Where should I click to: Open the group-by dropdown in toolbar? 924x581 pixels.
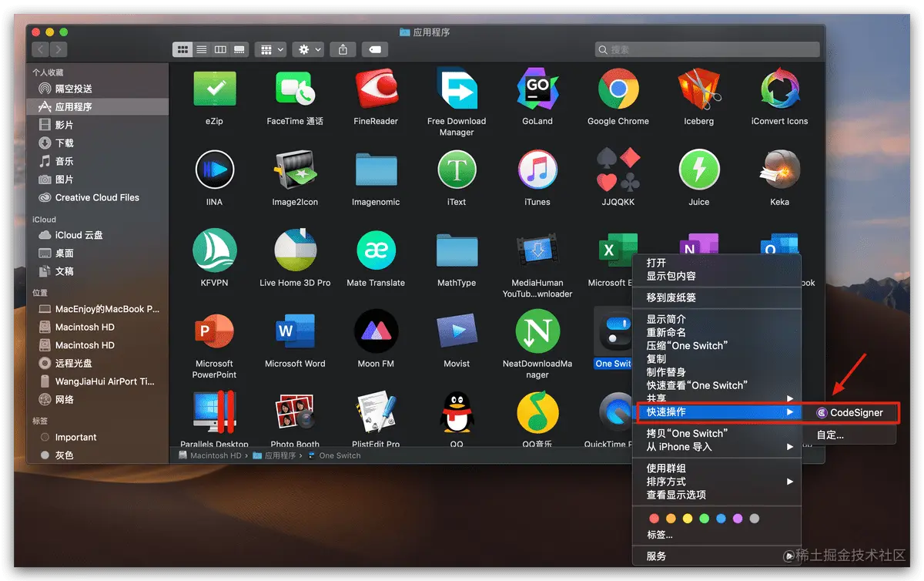click(271, 49)
